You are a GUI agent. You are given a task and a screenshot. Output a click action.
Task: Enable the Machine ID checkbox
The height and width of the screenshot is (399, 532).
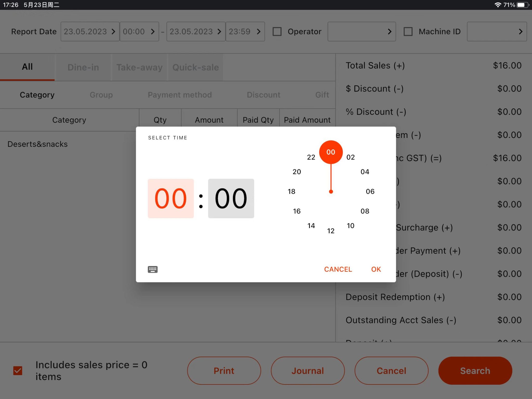(x=408, y=31)
